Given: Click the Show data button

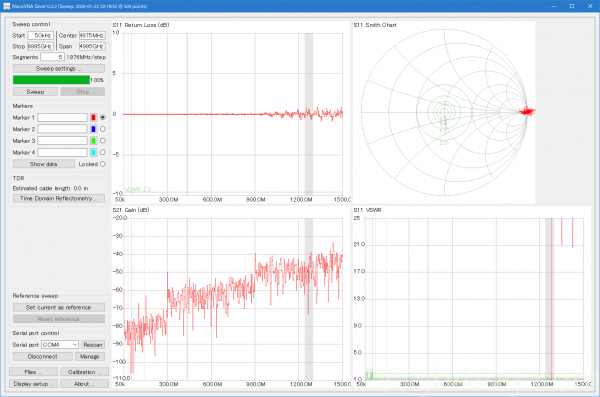Looking at the screenshot, I should 44,164.
